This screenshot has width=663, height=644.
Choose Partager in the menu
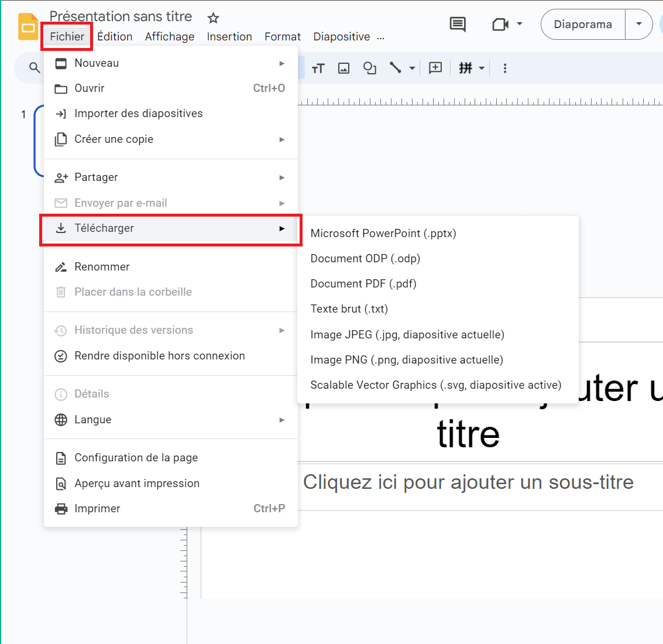[x=171, y=177]
